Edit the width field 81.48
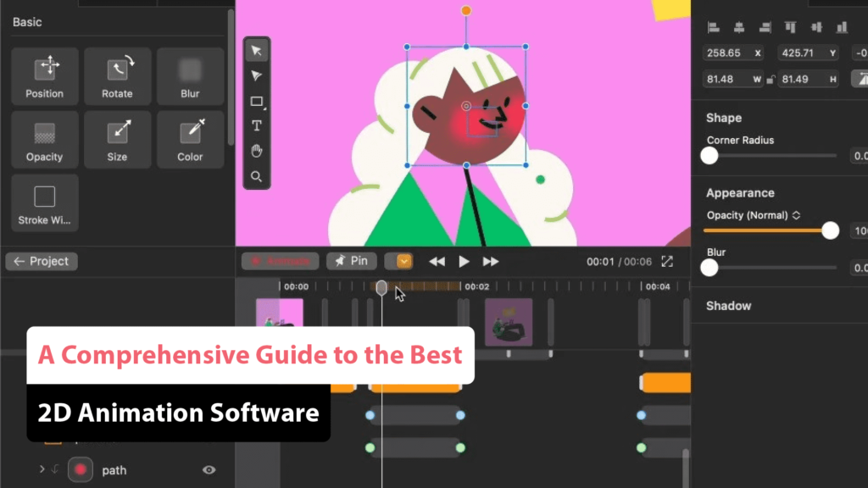 tap(733, 79)
